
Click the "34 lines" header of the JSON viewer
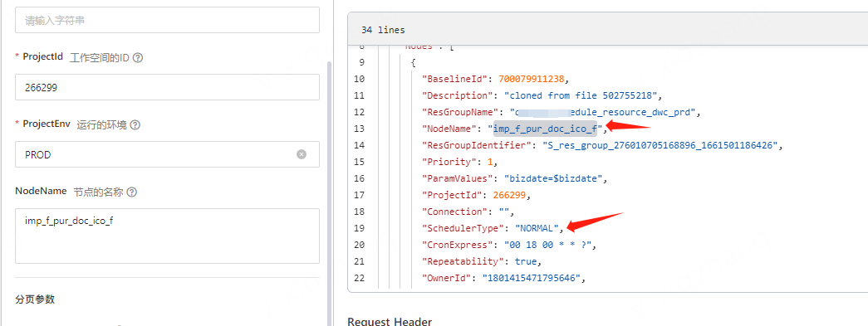point(383,30)
